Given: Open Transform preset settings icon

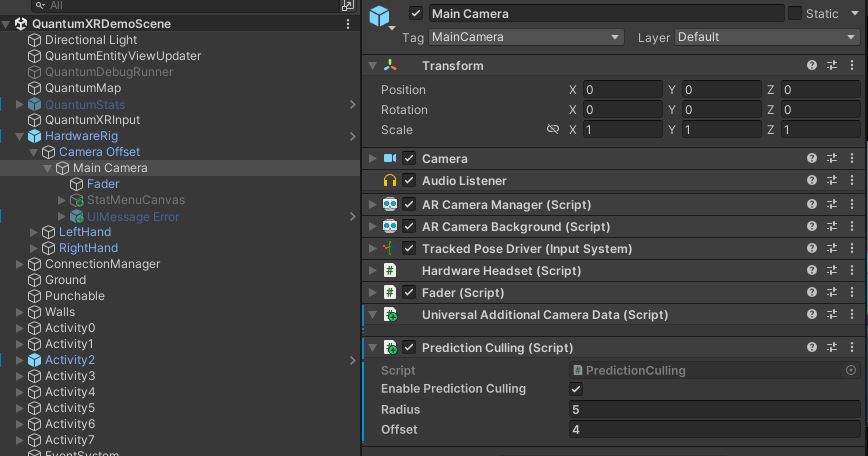Looking at the screenshot, I should [832, 65].
